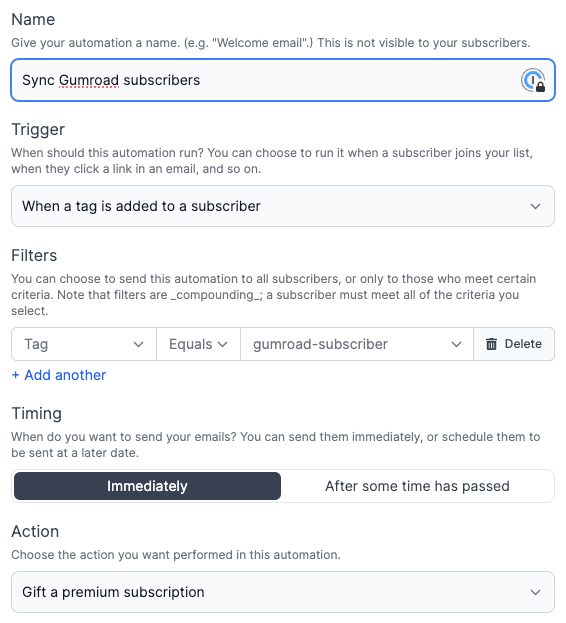Switch timing to After some time has passed
This screenshot has height=623, width=566.
tap(417, 486)
